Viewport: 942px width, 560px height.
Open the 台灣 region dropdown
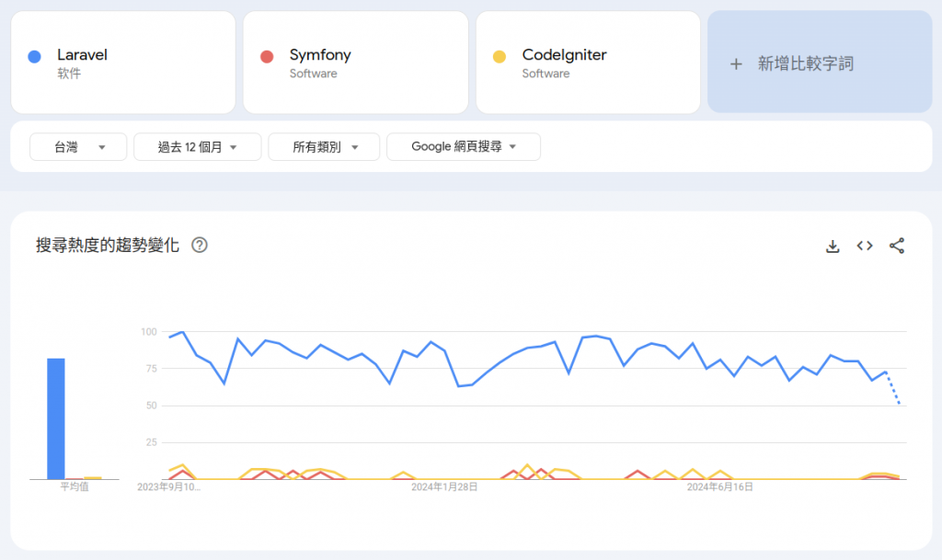pyautogui.click(x=78, y=146)
